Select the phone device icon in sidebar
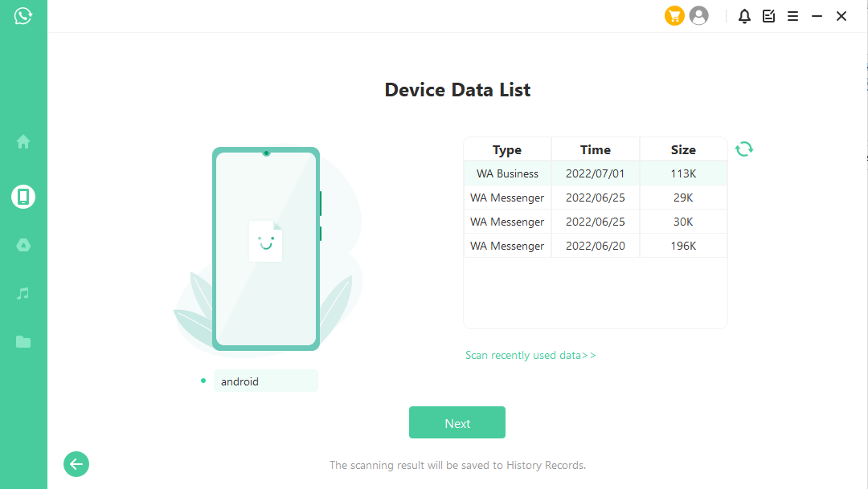The image size is (868, 489). coord(23,197)
